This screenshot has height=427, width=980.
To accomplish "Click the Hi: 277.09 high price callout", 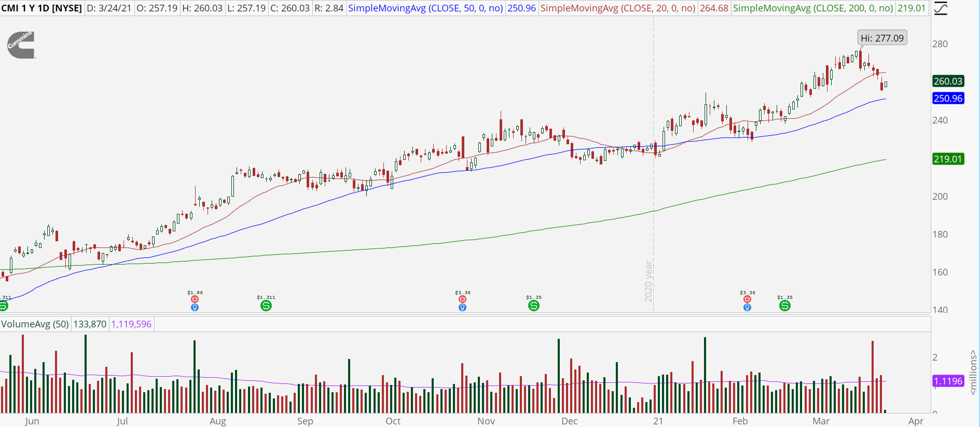I will coord(882,38).
